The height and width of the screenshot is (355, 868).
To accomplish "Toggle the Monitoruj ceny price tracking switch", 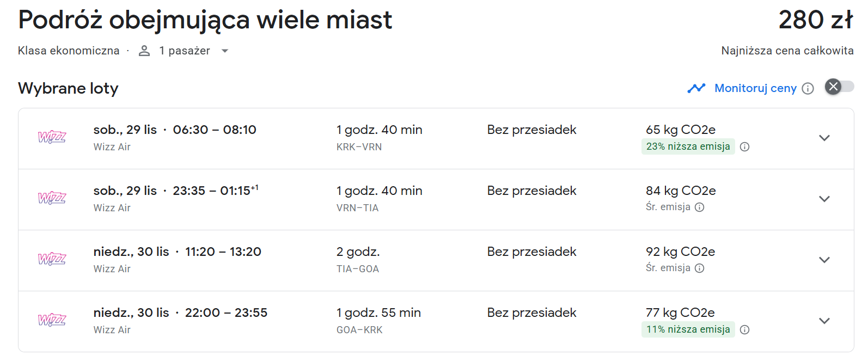I will click(x=840, y=87).
